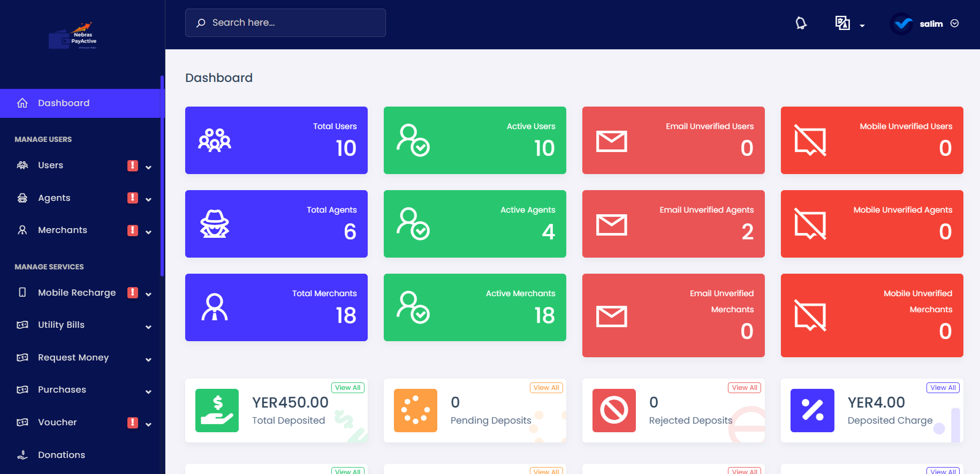Go to Dashboard in the sidebar
Screen dimensions: 980x474
pyautogui.click(x=64, y=103)
